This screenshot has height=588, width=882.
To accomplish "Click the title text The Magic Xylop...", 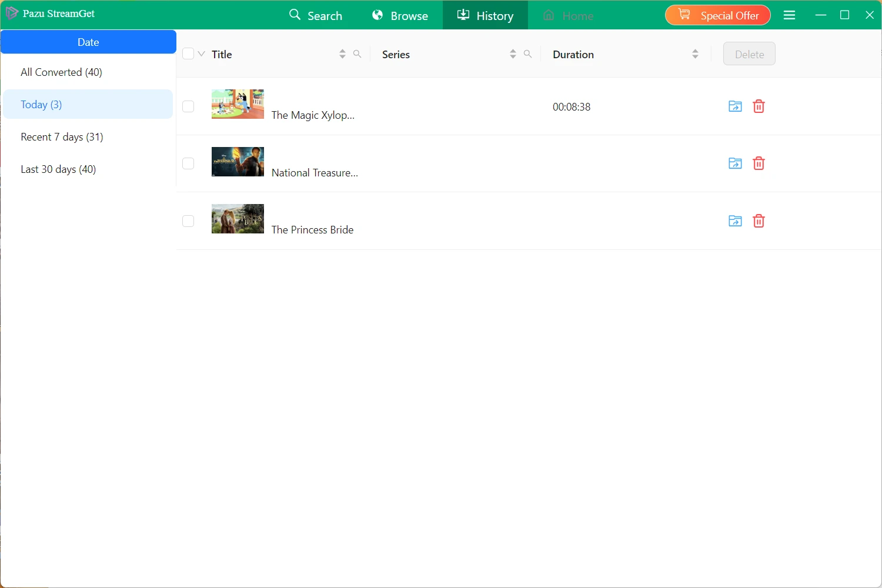I will (313, 115).
